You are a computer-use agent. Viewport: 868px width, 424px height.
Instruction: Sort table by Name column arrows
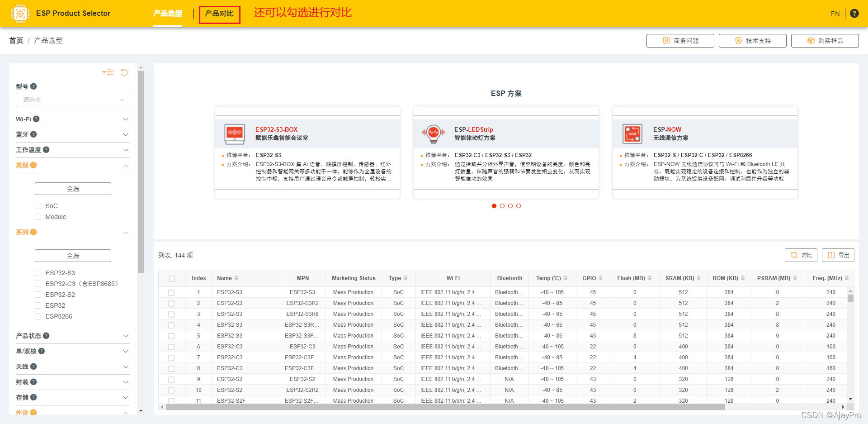[236, 278]
